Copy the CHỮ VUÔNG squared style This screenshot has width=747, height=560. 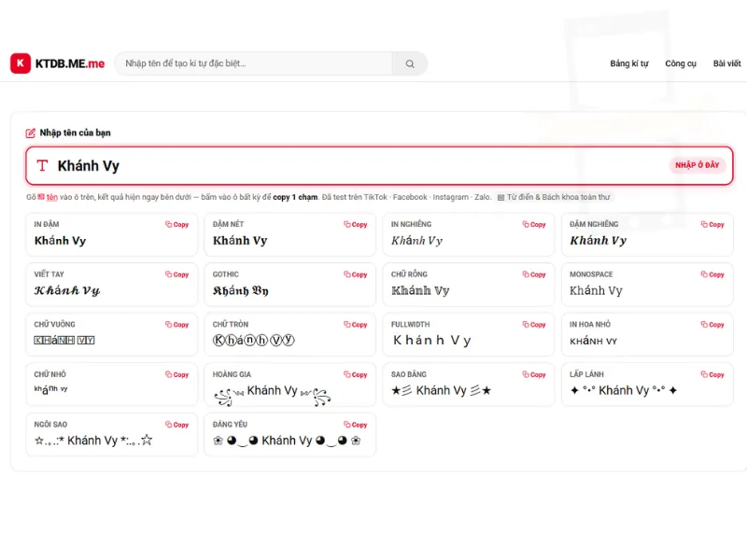point(176,324)
